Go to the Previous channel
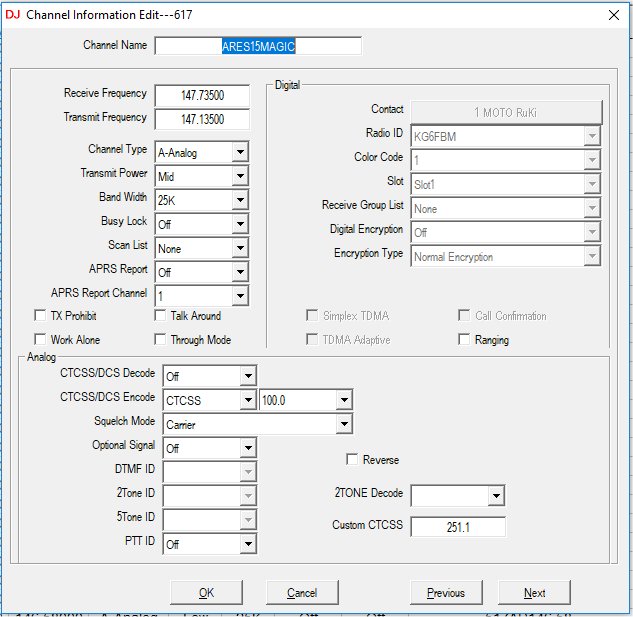Viewport: 633px width, 617px height. coord(446,592)
